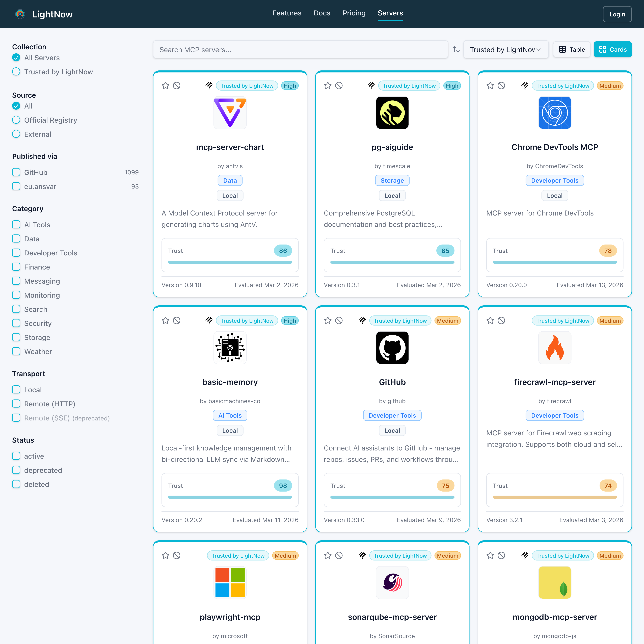The width and height of the screenshot is (644, 644).
Task: Star the basic-memory card
Action: [166, 321]
